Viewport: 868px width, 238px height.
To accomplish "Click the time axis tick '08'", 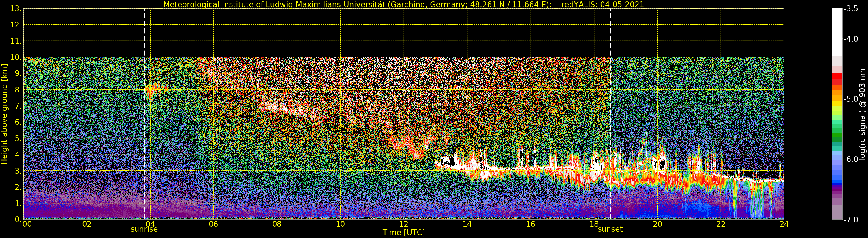I will pos(277,224).
